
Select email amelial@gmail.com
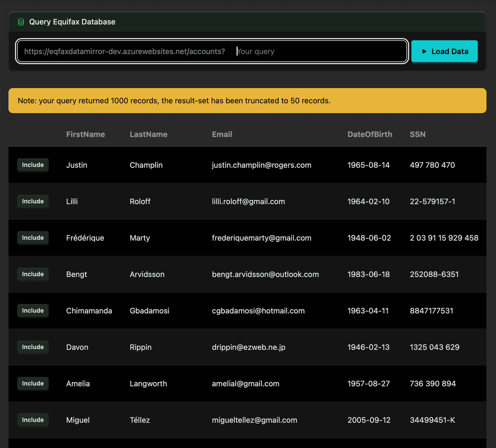pyautogui.click(x=246, y=383)
